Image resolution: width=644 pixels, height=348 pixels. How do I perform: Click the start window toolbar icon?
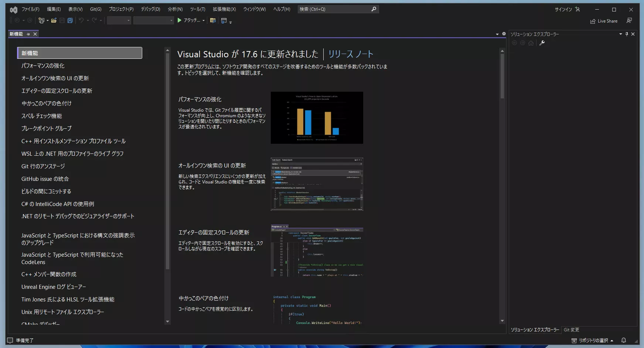224,20
